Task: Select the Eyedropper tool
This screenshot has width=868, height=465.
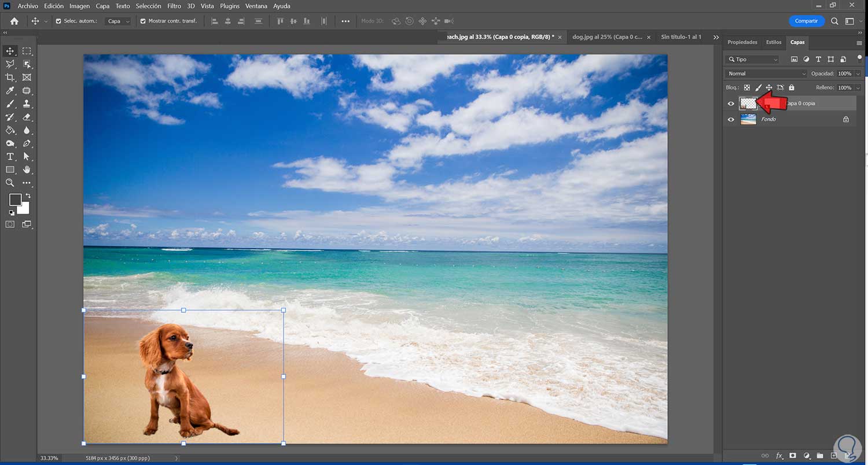Action: [10, 91]
